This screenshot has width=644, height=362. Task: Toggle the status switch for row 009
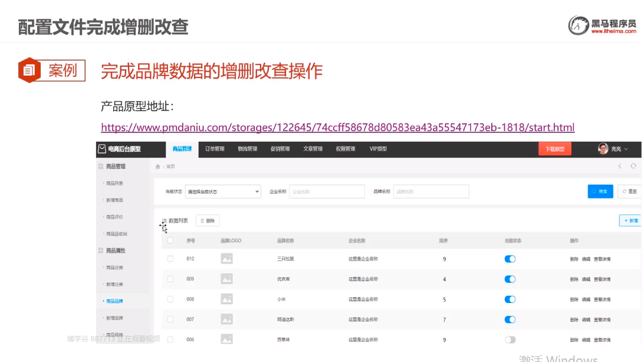(510, 279)
